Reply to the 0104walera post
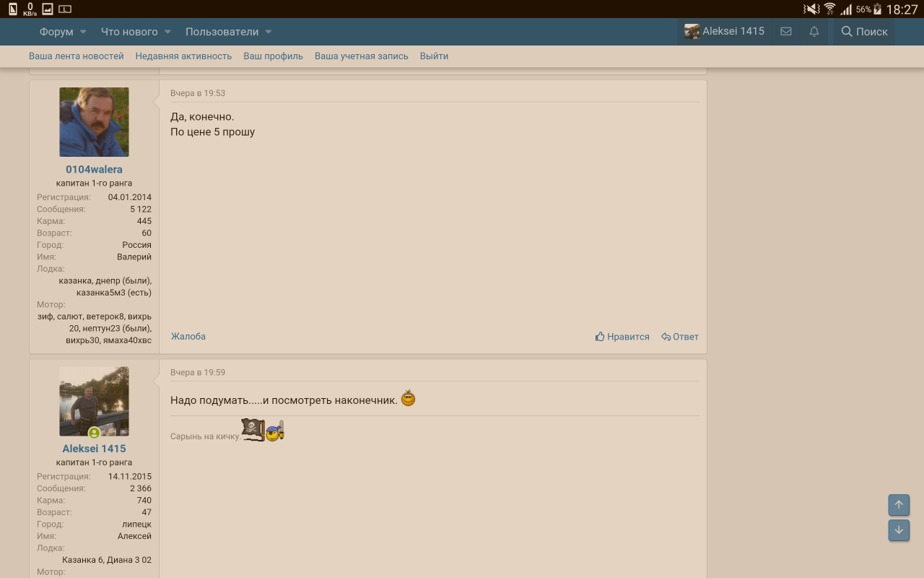This screenshot has height=578, width=924. [680, 337]
